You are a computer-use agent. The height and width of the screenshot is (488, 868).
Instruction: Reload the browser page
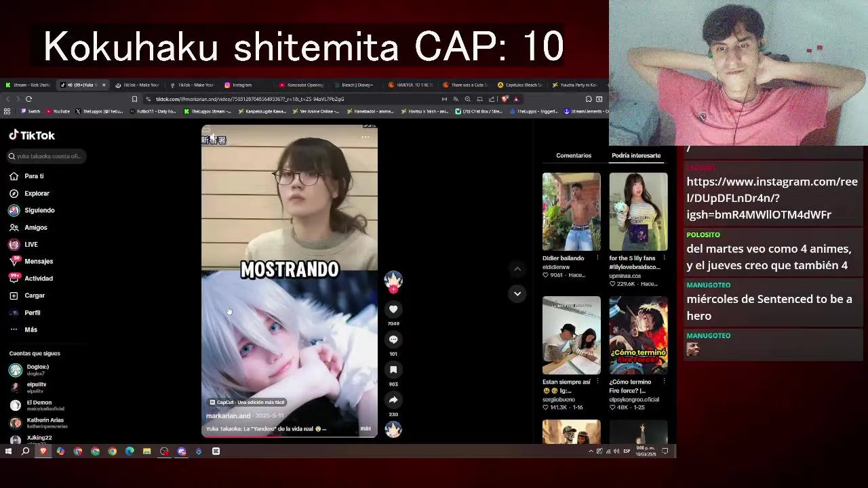point(28,99)
